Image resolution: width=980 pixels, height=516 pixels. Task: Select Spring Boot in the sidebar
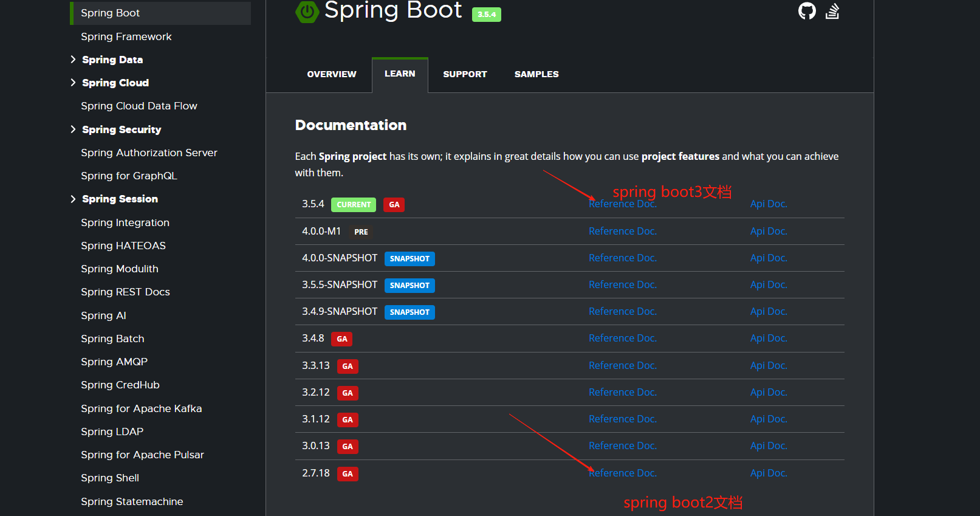pos(160,13)
